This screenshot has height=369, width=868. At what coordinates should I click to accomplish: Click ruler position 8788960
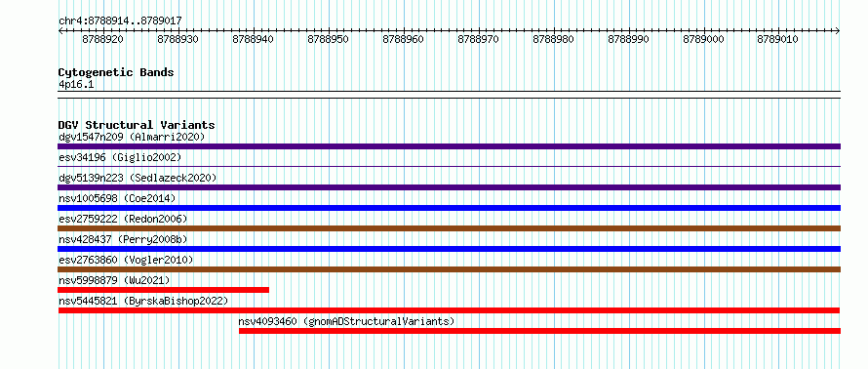tap(404, 39)
